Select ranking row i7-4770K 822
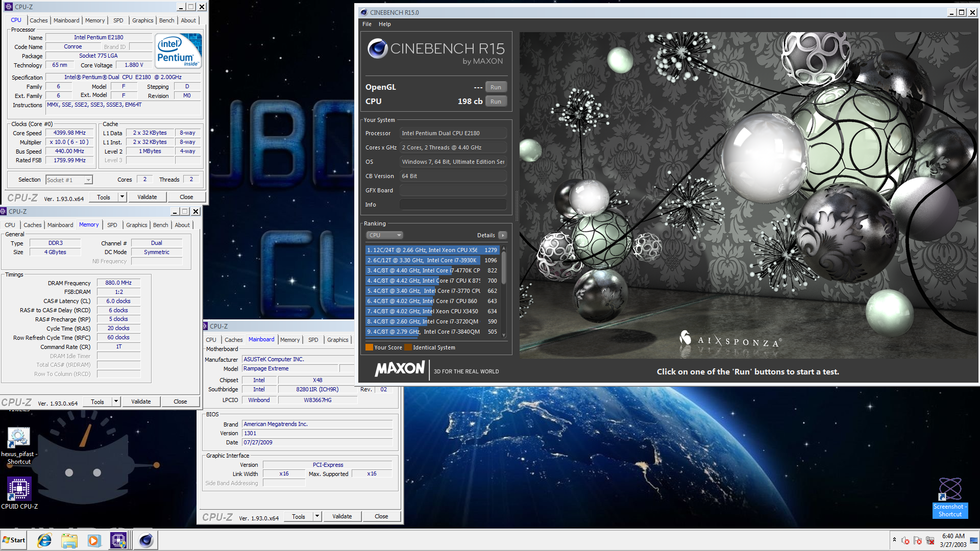Image resolution: width=980 pixels, height=551 pixels. pyautogui.click(x=432, y=270)
